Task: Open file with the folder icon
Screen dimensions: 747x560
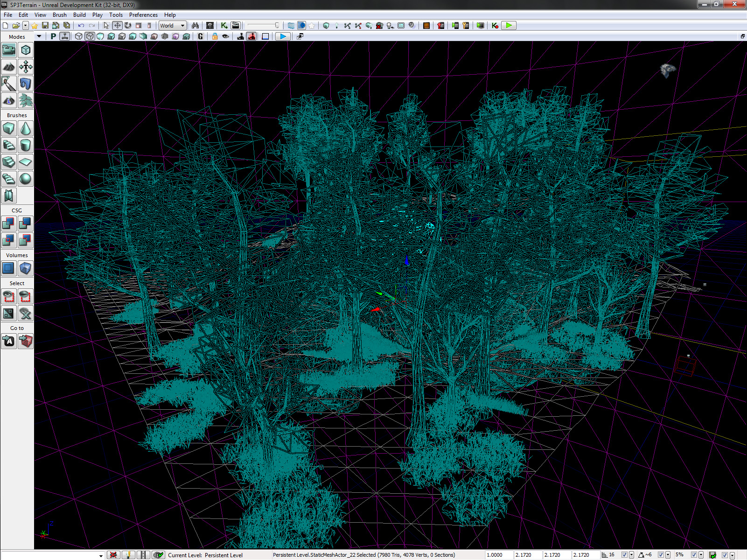Action: 16,26
